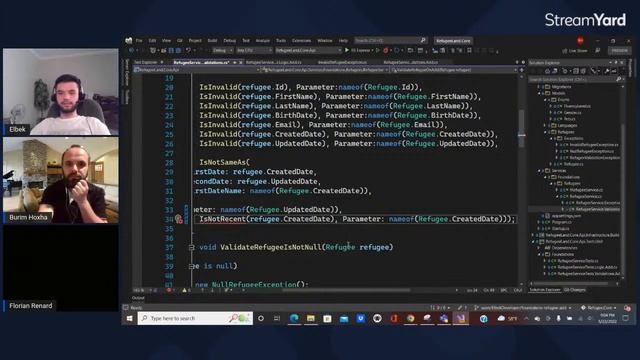Open the Test menu
The width and height of the screenshot is (640, 360).
[246, 41]
